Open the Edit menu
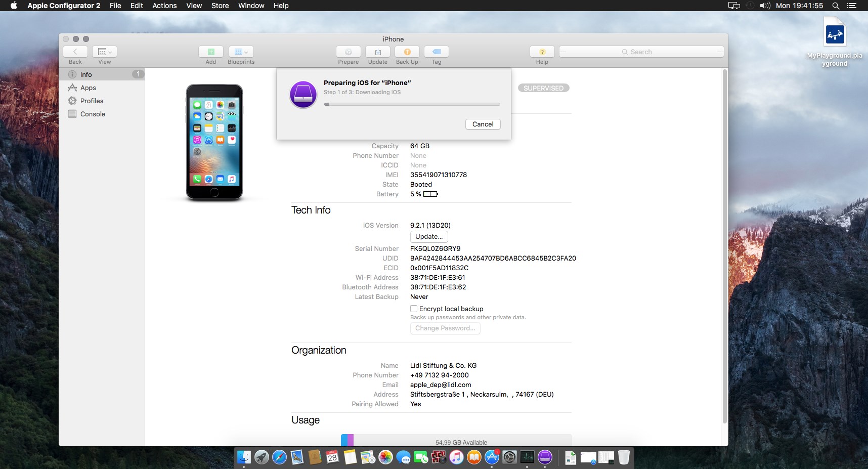Viewport: 868px width, 469px height. pyautogui.click(x=137, y=6)
